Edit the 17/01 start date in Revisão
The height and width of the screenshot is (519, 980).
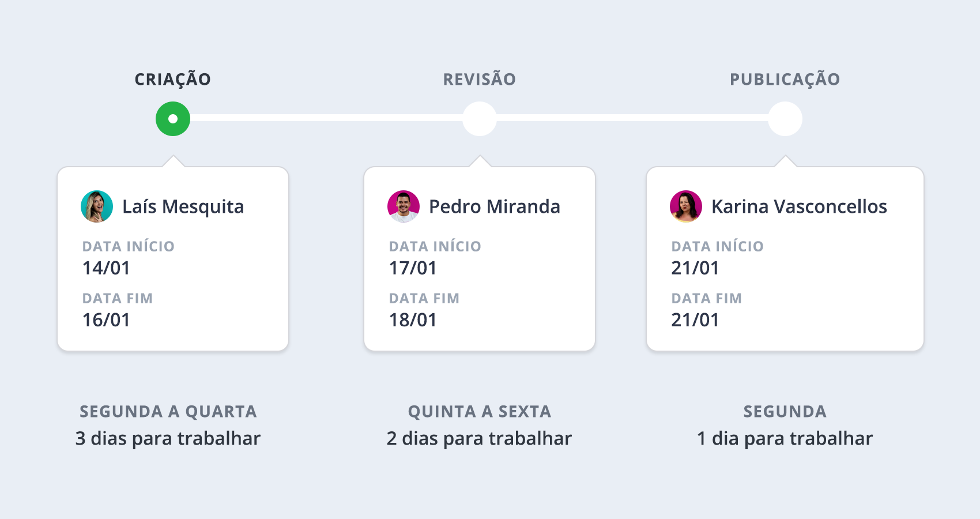click(x=413, y=268)
